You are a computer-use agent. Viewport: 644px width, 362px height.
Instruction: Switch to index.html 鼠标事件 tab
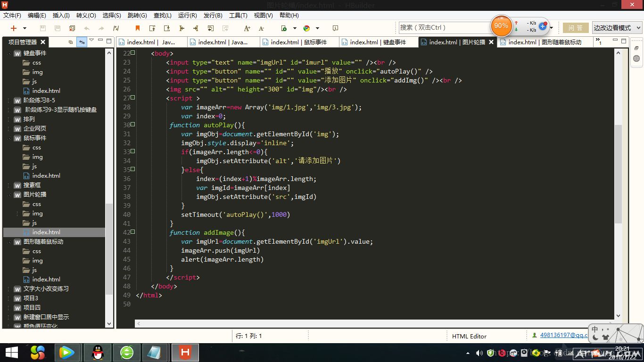(x=299, y=42)
